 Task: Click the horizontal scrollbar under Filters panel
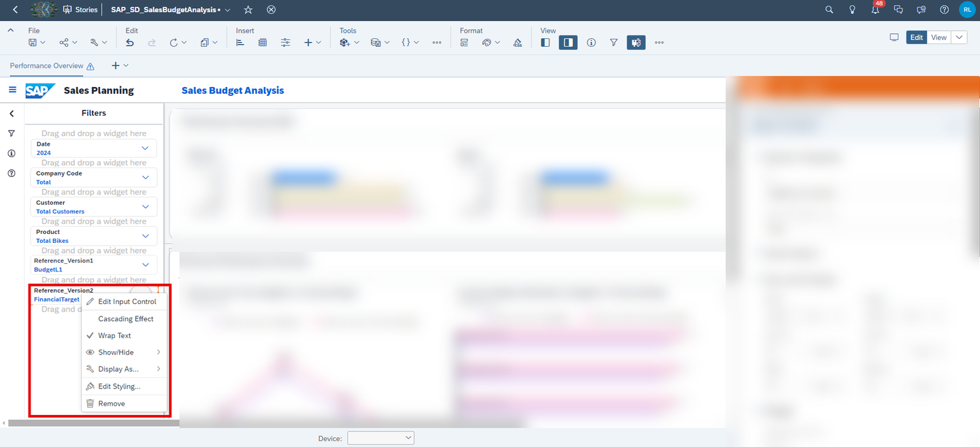click(x=94, y=423)
